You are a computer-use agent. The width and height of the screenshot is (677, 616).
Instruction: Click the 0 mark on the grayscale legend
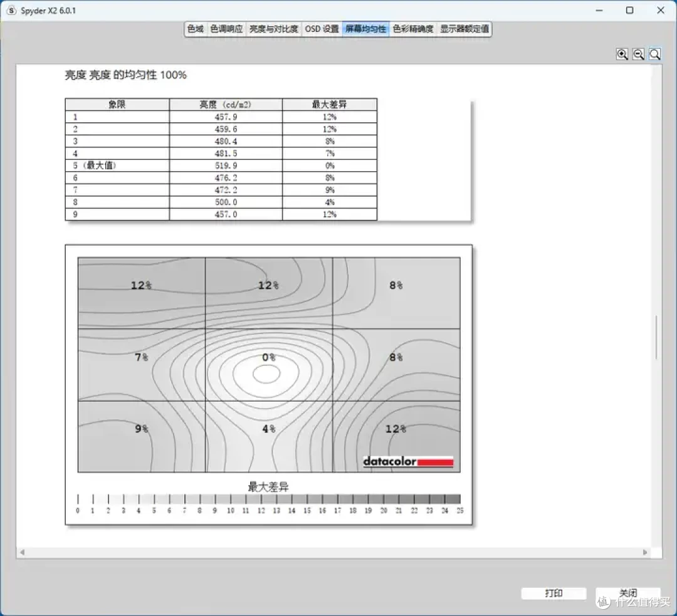[x=78, y=511]
